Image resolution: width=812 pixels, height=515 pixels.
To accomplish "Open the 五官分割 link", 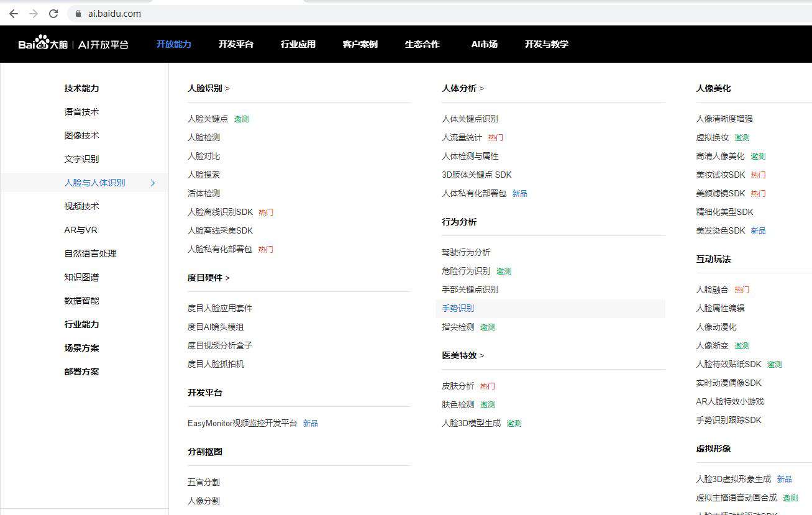I will tap(204, 482).
